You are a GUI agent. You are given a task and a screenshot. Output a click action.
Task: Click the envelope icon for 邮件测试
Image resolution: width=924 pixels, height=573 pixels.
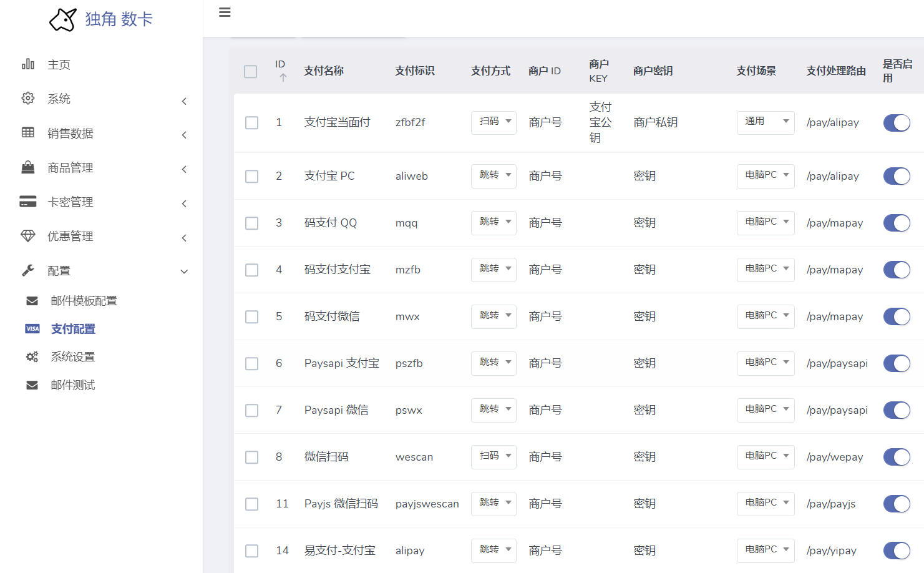pyautogui.click(x=32, y=384)
